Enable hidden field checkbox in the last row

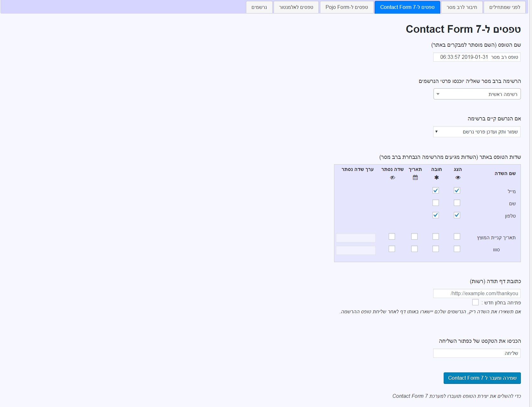pyautogui.click(x=392, y=249)
